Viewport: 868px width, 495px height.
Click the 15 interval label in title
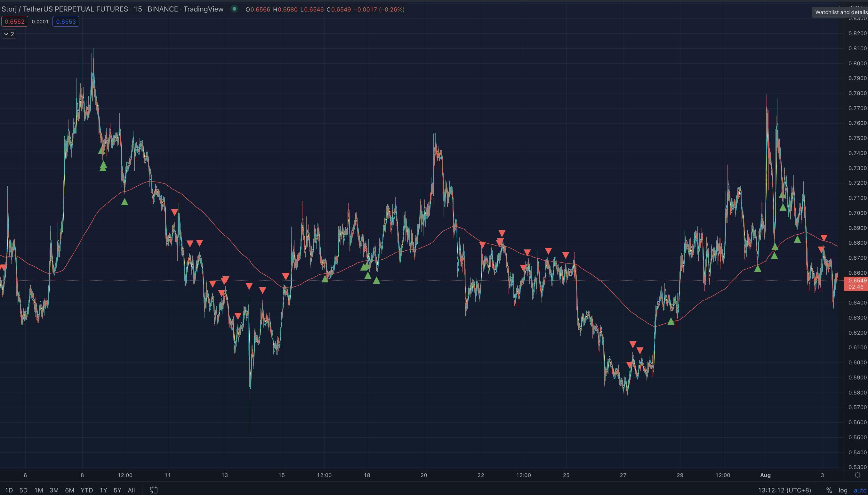tap(138, 9)
